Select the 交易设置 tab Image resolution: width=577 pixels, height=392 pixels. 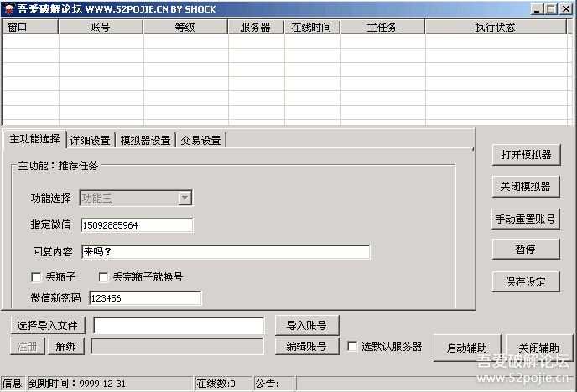click(200, 141)
